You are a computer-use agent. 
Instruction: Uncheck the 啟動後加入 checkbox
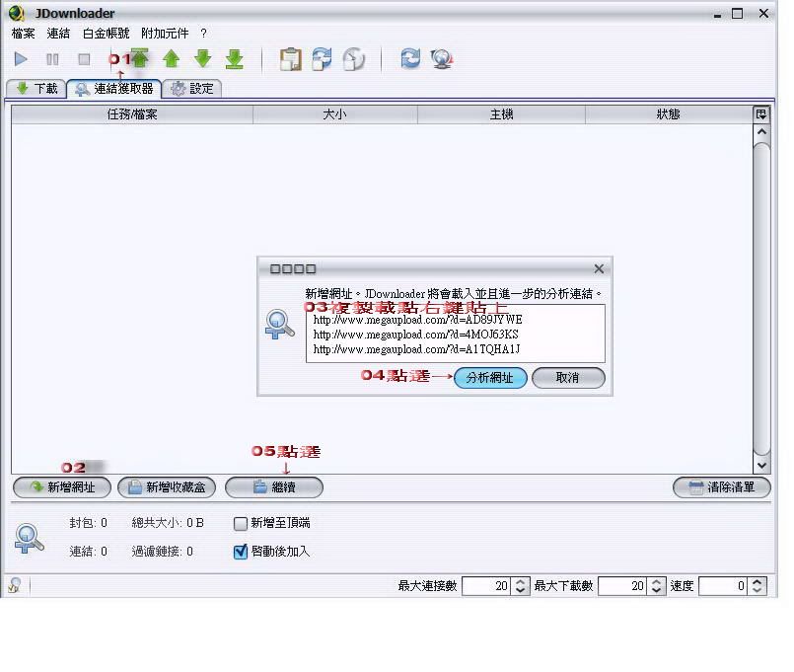point(241,552)
